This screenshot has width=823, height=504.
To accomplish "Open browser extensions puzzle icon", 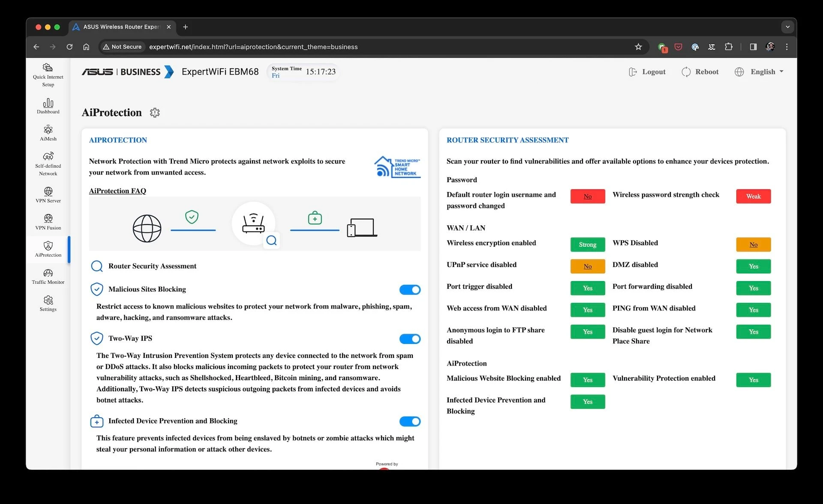I will pyautogui.click(x=728, y=47).
